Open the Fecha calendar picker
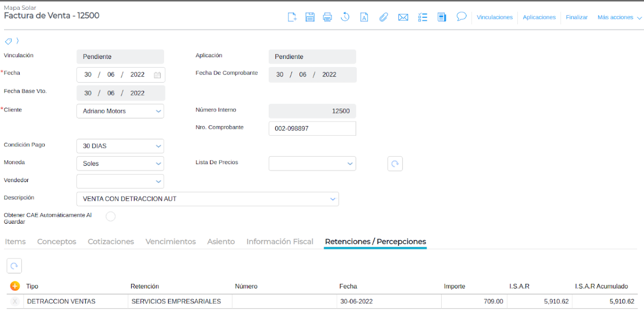The image size is (644, 311). 157,75
